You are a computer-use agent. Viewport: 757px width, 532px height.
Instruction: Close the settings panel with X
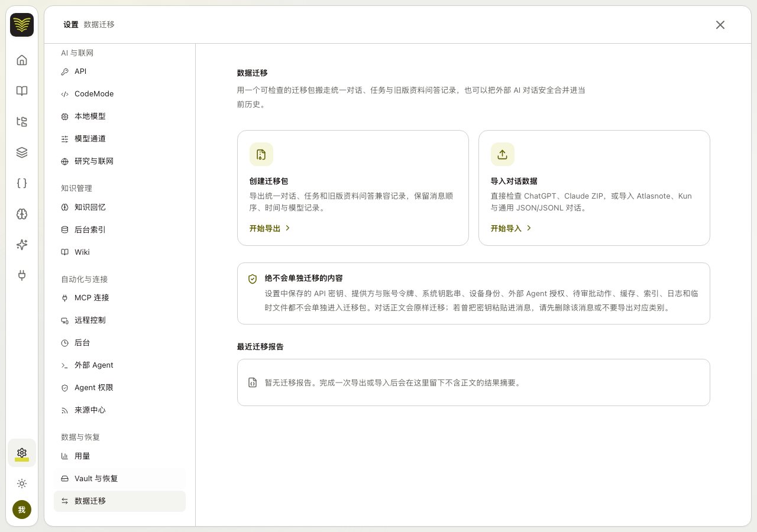[720, 25]
